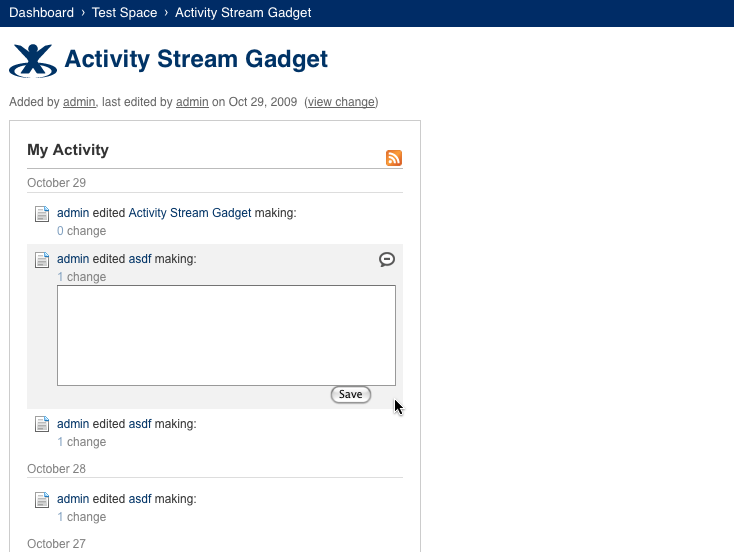
Task: Open asdf page link in highlighted entry
Action: tap(140, 259)
